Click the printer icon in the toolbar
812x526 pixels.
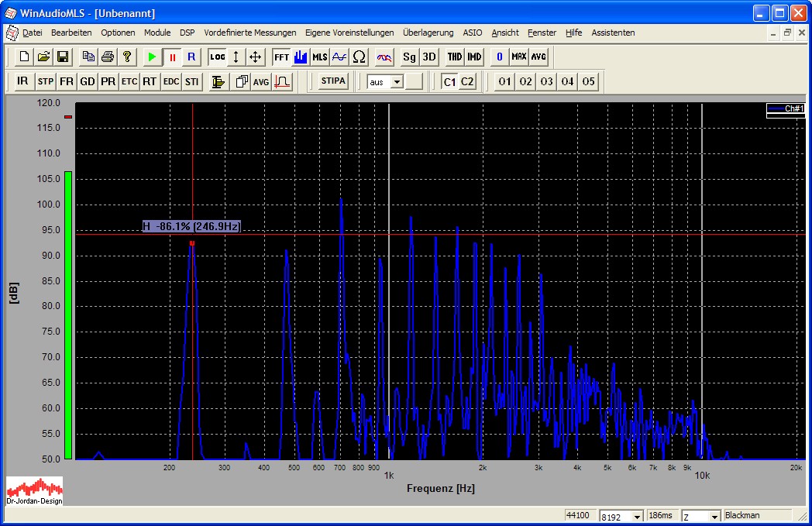[108, 57]
